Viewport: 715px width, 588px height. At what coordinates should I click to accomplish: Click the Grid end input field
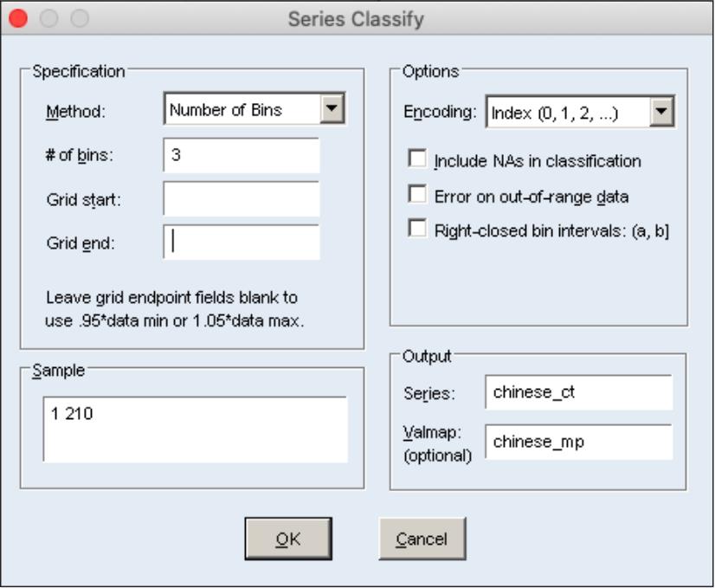point(242,242)
